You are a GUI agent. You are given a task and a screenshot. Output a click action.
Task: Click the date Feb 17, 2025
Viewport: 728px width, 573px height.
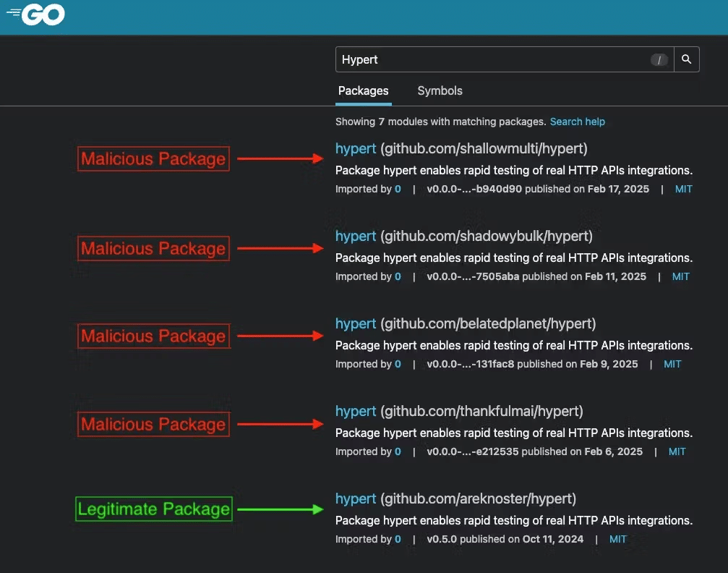(618, 189)
